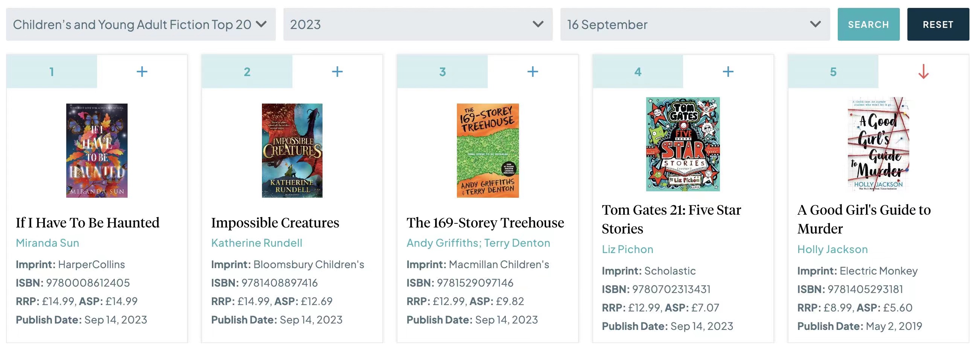
Task: Open the If I Have To Be Haunted cover
Action: point(97,150)
